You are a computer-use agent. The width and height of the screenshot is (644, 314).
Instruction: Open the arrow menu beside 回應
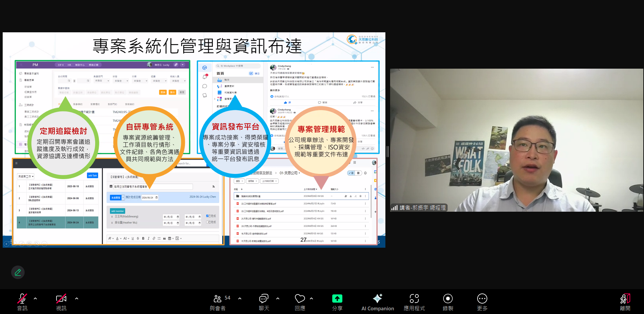[311, 299]
